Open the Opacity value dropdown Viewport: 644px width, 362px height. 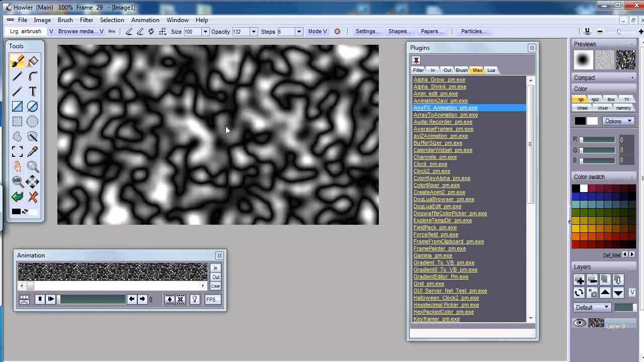pos(253,32)
